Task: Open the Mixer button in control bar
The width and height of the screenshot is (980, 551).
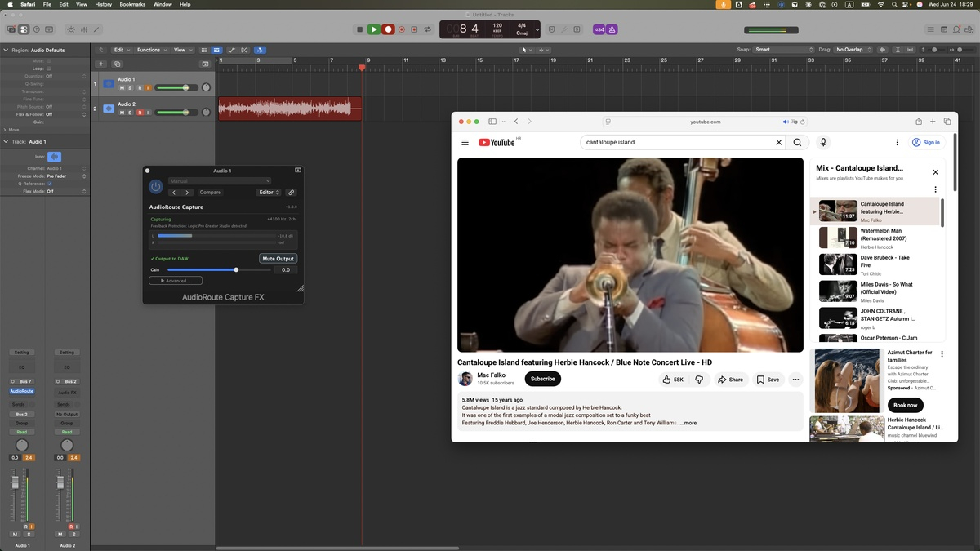Action: click(84, 29)
